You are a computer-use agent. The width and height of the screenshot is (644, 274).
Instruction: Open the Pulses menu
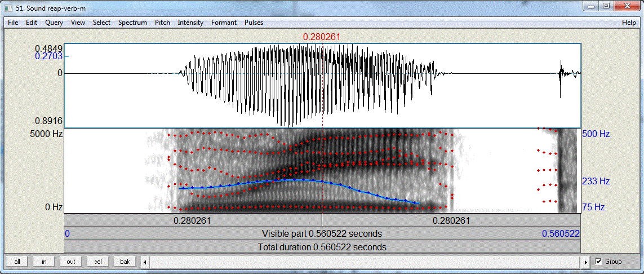tap(254, 23)
